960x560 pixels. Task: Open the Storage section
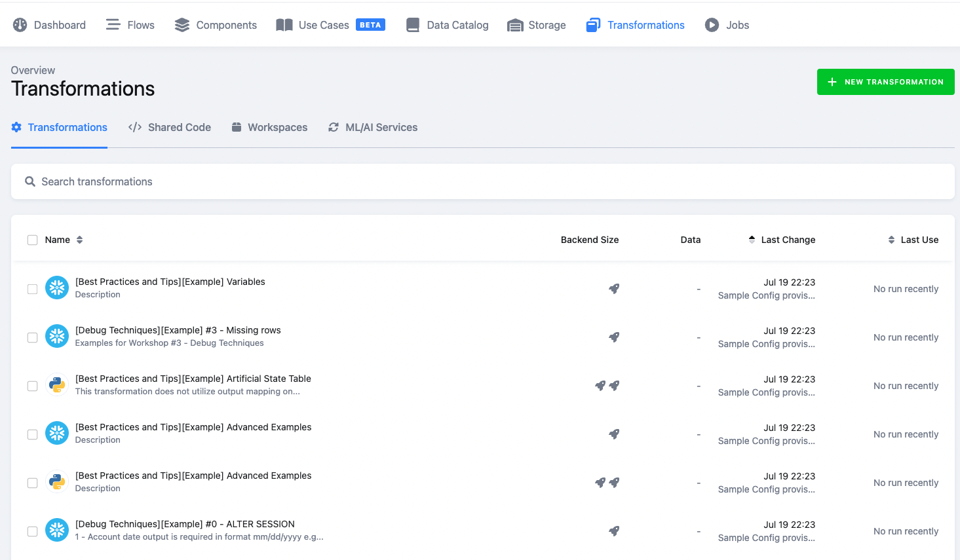(536, 24)
